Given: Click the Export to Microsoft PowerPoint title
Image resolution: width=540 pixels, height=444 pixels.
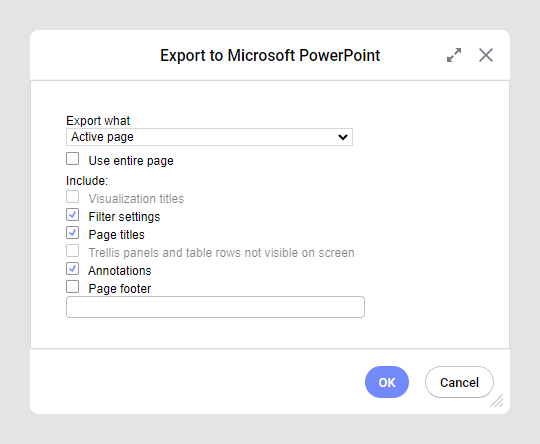Looking at the screenshot, I should click(x=270, y=55).
